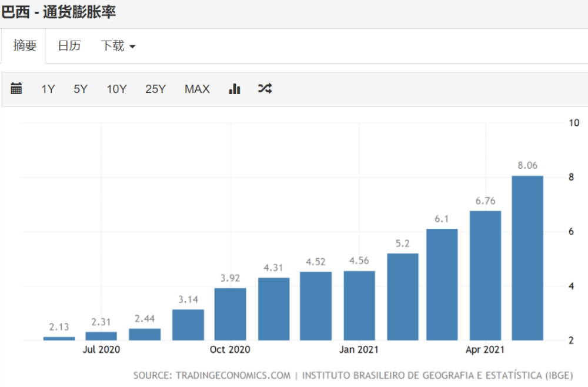The width and height of the screenshot is (588, 387).
Task: Click the 5.2 value bar
Action: tap(403, 297)
